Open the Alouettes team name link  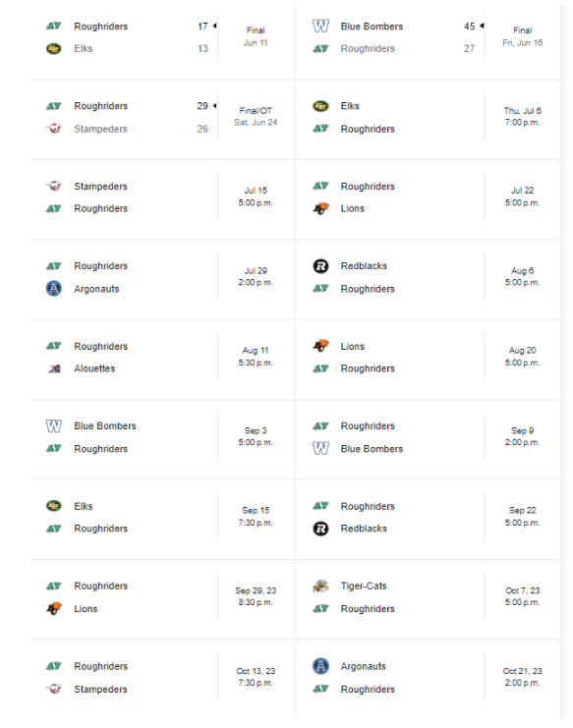point(94,368)
